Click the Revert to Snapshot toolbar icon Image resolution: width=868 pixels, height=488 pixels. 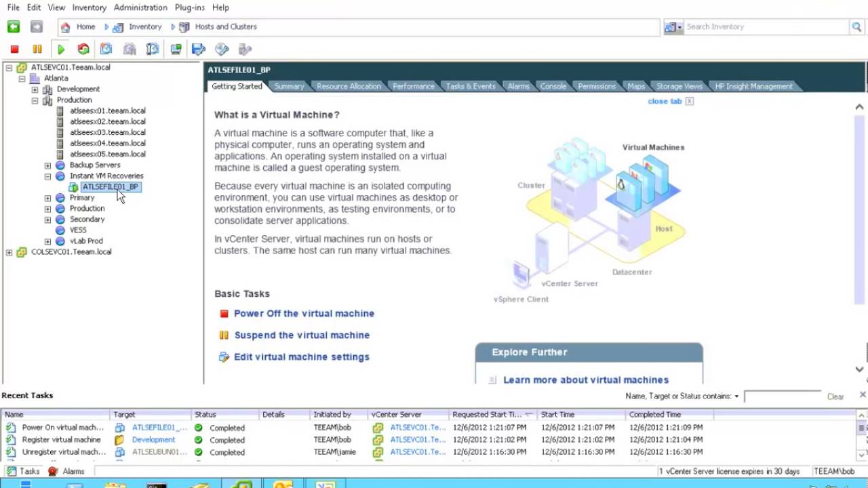[130, 49]
